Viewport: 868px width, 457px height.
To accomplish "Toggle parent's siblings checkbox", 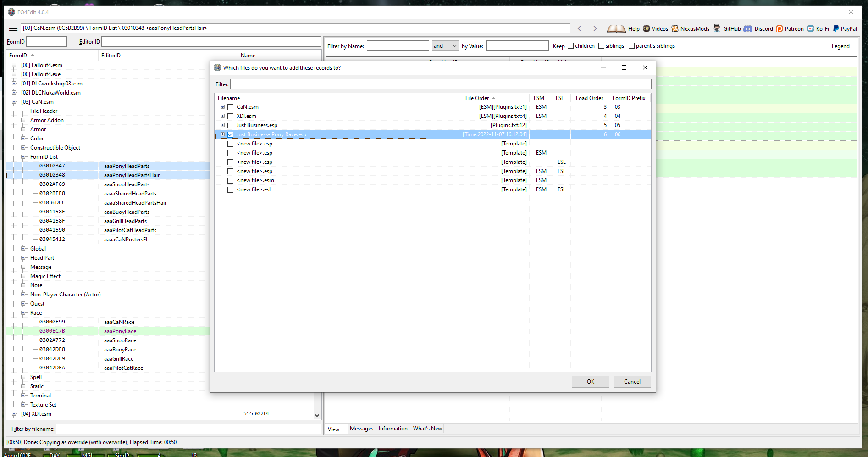I will 632,46.
